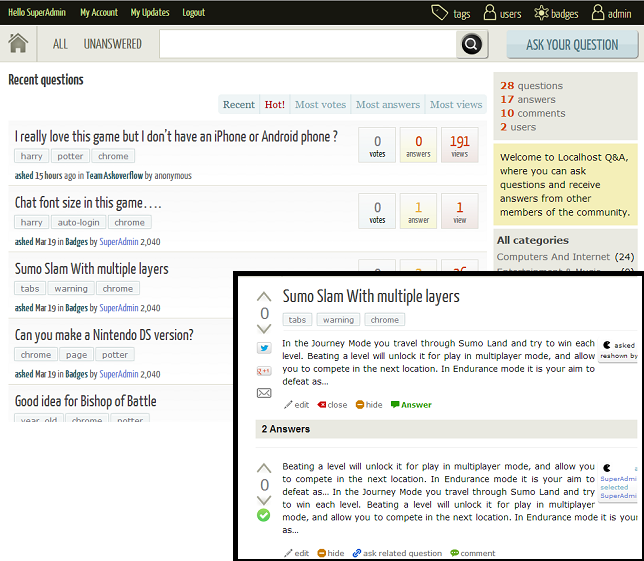644x561 pixels.
Task: Downvote the first answer
Action: [x=264, y=499]
